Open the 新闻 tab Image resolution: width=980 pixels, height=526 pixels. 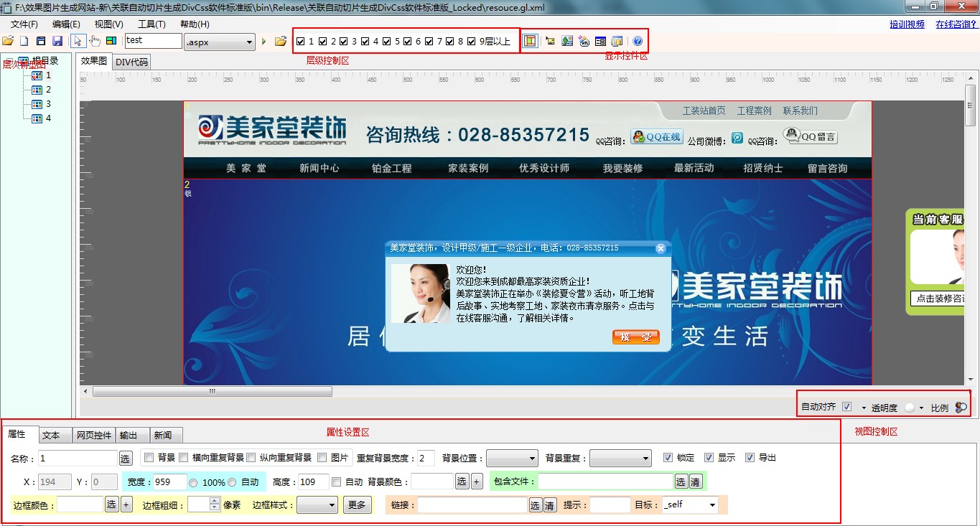point(167,435)
